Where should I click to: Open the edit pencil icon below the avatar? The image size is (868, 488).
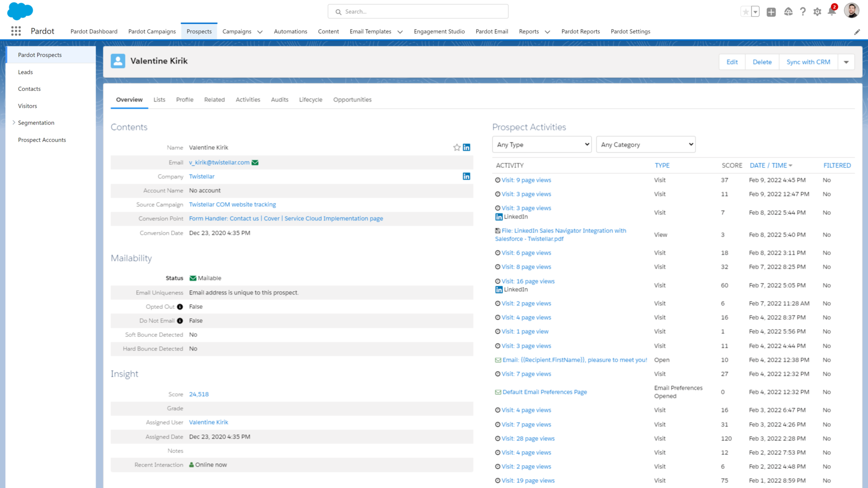pyautogui.click(x=856, y=32)
